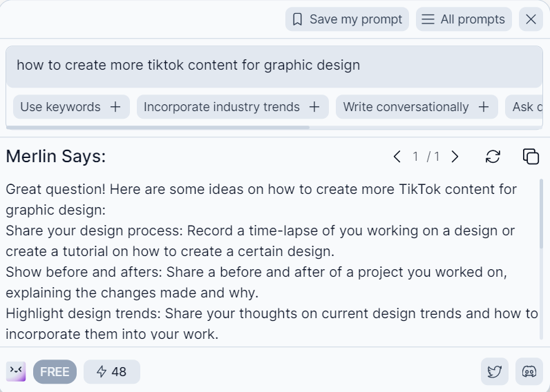
Task: Click the Merlin logo icon
Action: click(x=16, y=372)
